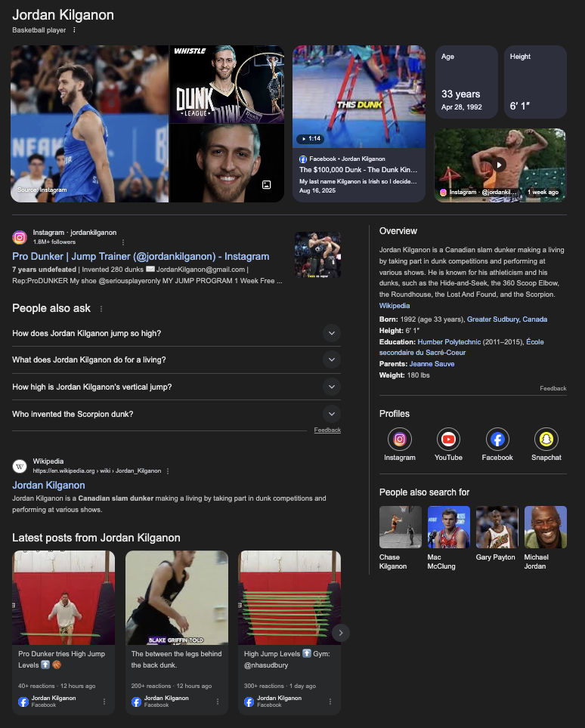Expand "How does Jordan Kilganon jump so high?"
This screenshot has width=585, height=728.
331,333
